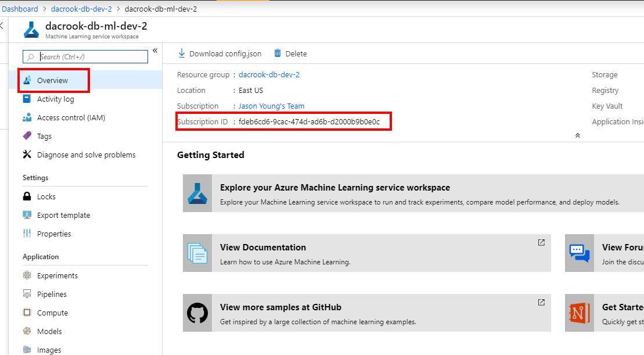This screenshot has width=644, height=355.
Task: Click the Pipelines icon in sidebar
Action: coord(27,294)
